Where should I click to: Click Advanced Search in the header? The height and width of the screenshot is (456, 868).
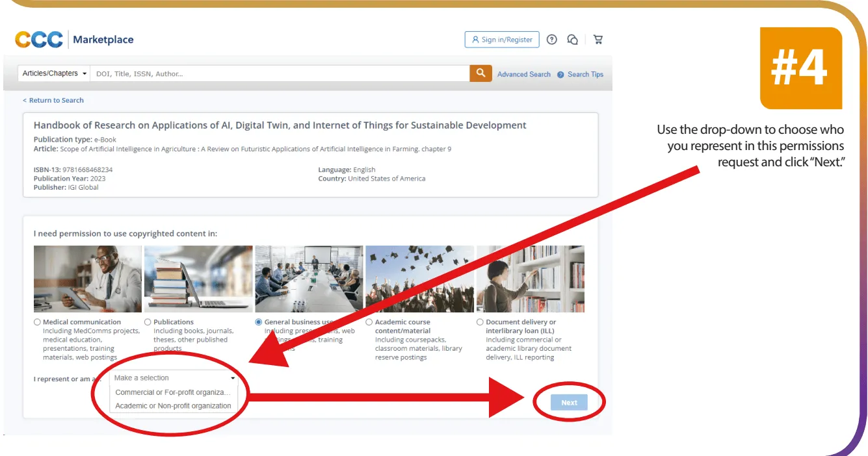coord(523,74)
